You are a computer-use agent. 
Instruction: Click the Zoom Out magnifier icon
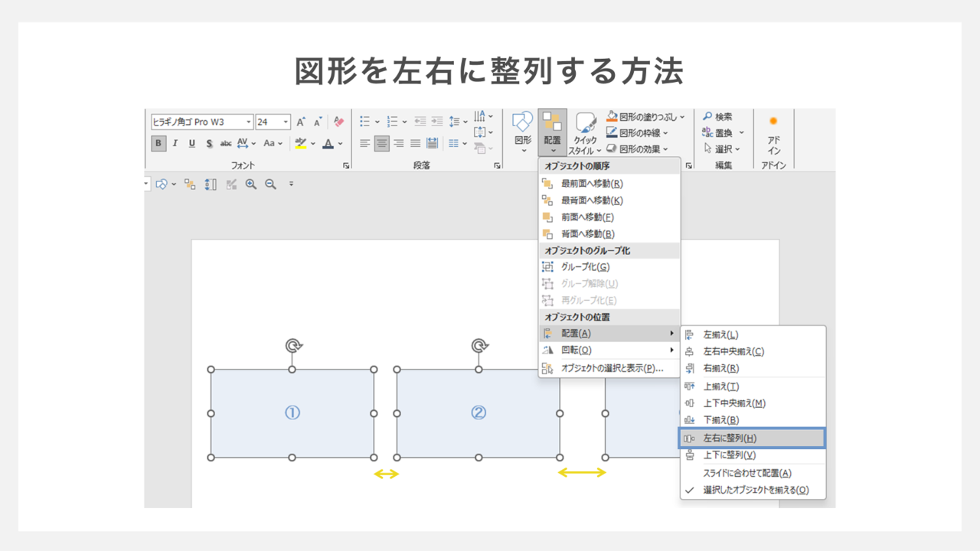pos(270,184)
